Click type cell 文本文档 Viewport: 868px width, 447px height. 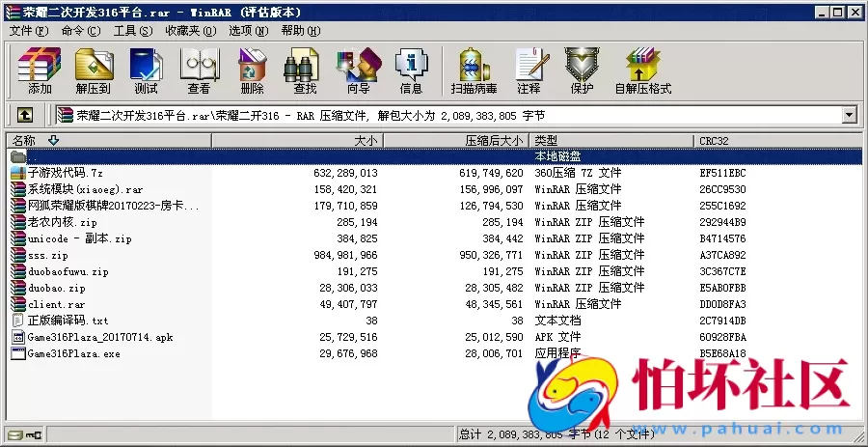[x=557, y=321]
